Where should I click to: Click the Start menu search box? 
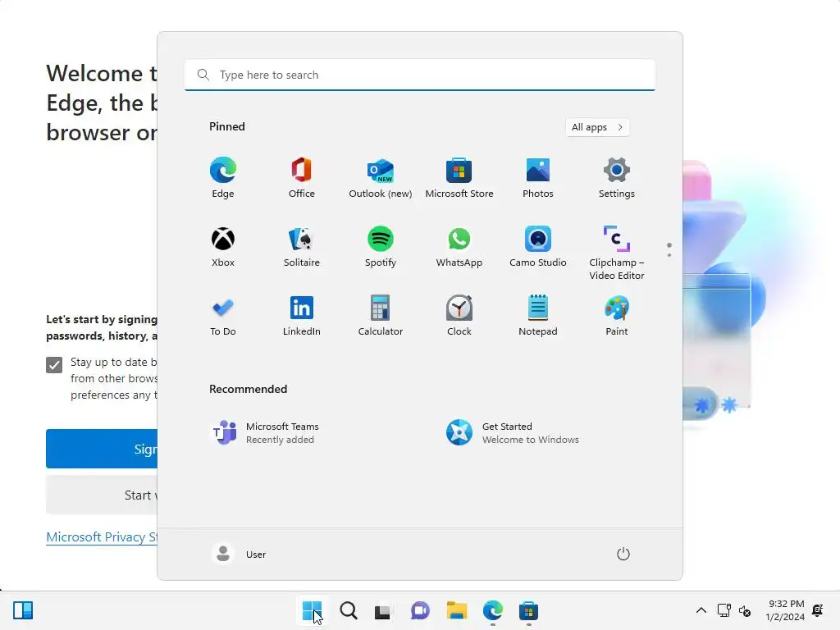[420, 75]
